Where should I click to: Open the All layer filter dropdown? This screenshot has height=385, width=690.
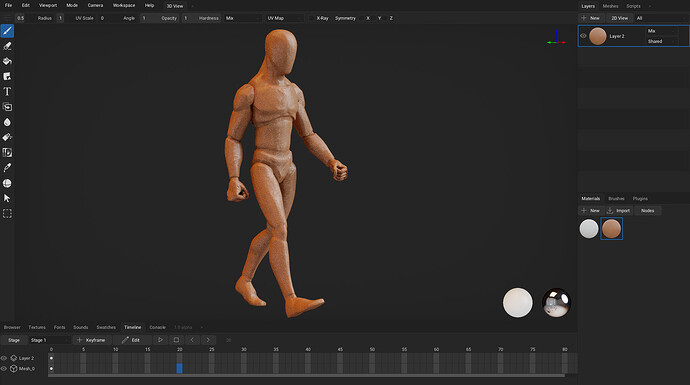coord(661,18)
